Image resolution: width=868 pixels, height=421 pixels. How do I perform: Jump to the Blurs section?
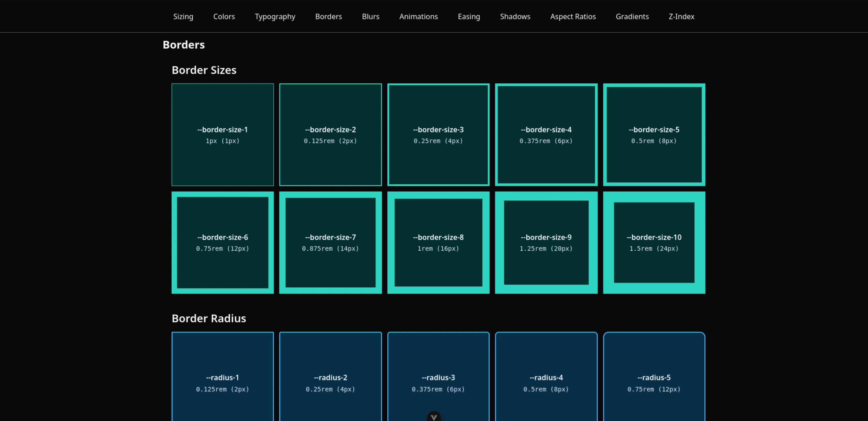[371, 17]
